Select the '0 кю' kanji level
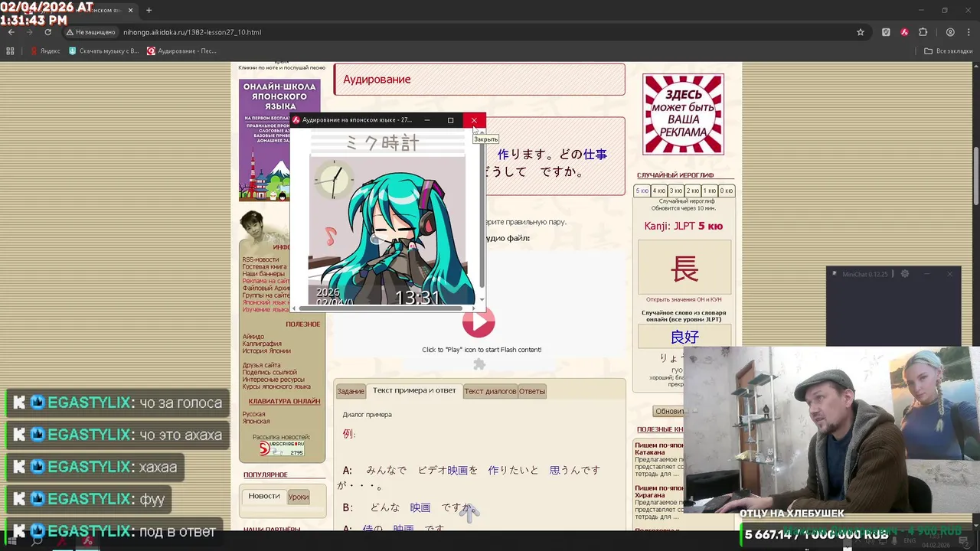 [727, 191]
